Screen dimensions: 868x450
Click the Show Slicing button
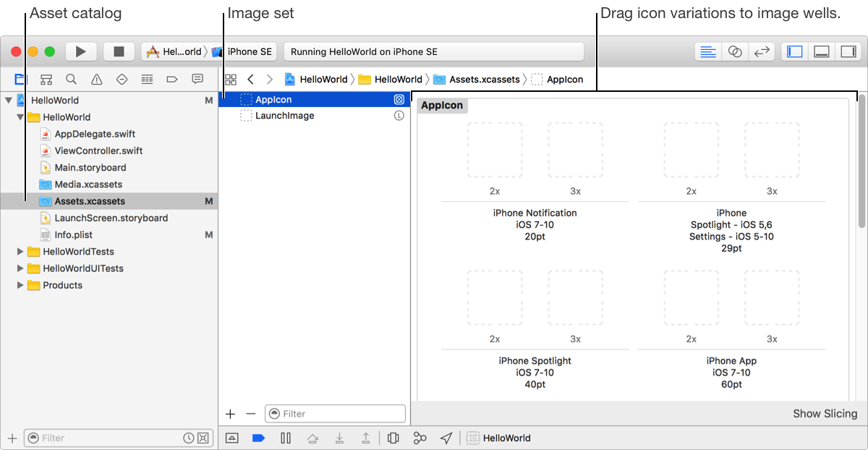[825, 414]
